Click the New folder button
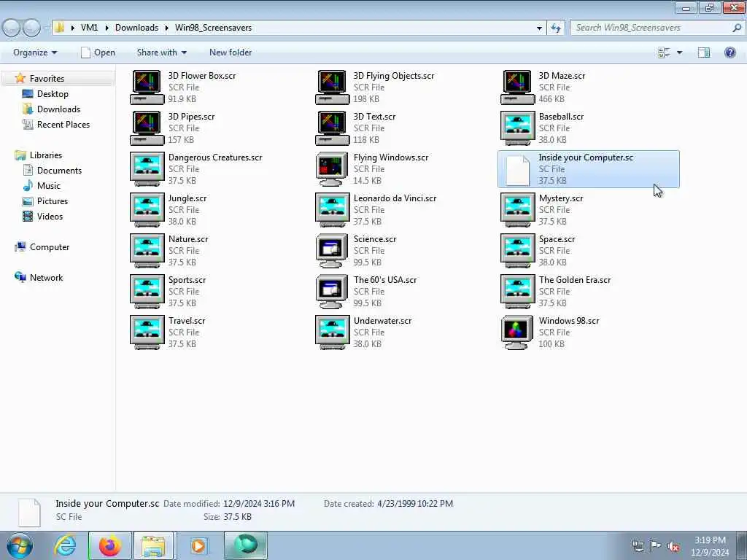This screenshot has height=560, width=747. click(231, 52)
